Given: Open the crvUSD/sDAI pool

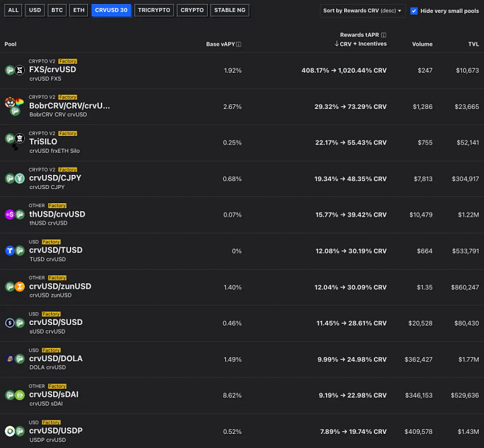Looking at the screenshot, I should [x=54, y=395].
